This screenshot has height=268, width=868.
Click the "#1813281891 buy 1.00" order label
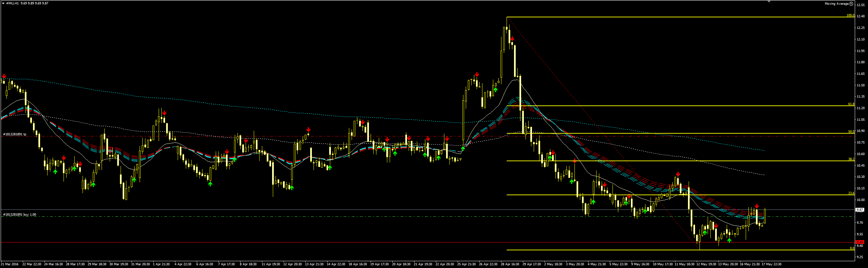(19, 215)
